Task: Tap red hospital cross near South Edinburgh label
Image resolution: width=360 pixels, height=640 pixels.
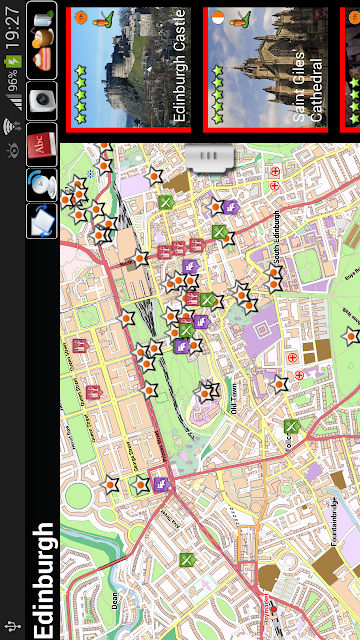Action: [275, 172]
